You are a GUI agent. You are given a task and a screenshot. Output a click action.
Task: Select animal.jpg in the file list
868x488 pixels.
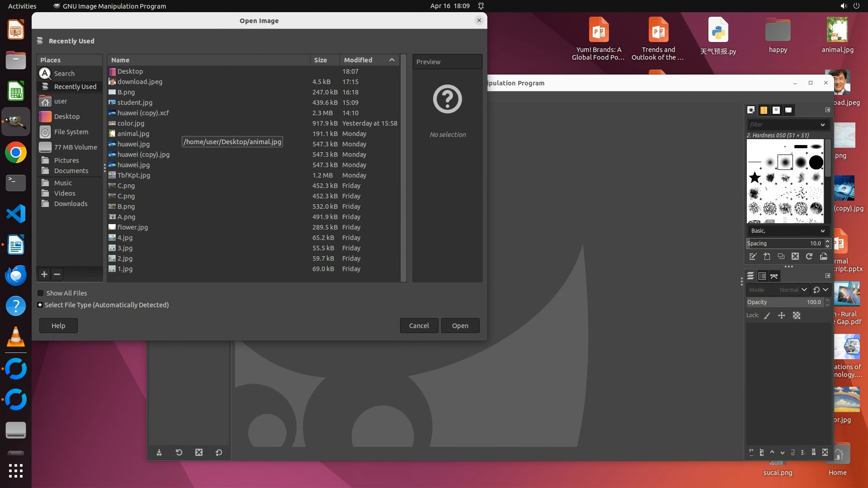click(133, 134)
